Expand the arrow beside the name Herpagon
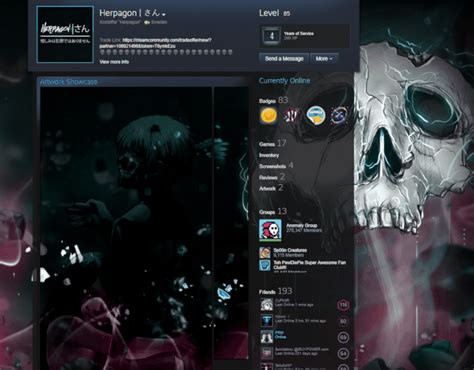 click(164, 15)
